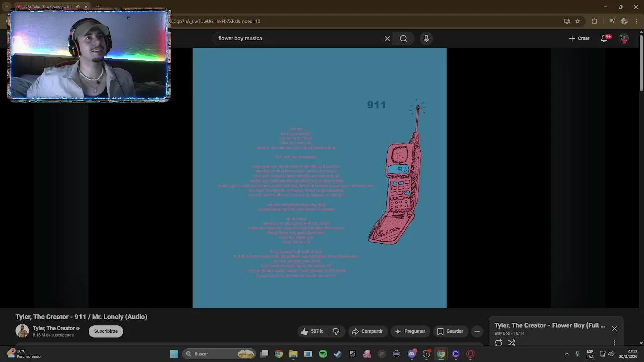644x362 pixels.
Task: Subscribe using the Suscribirse button
Action: [x=106, y=331]
